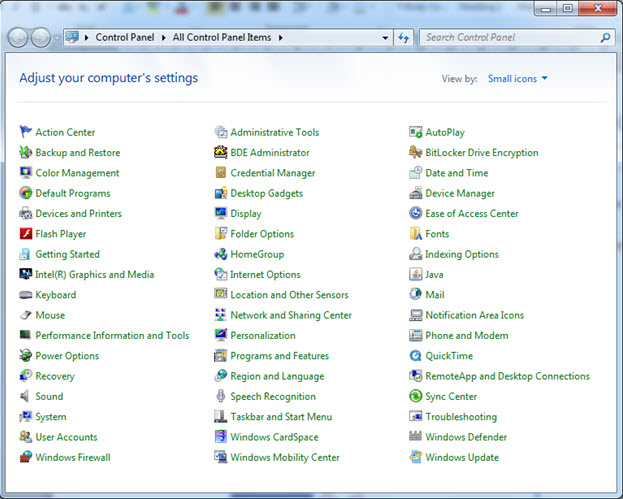Click the Power Options icon

click(25, 355)
